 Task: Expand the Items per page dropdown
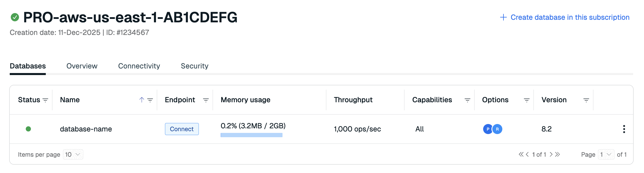pyautogui.click(x=73, y=155)
